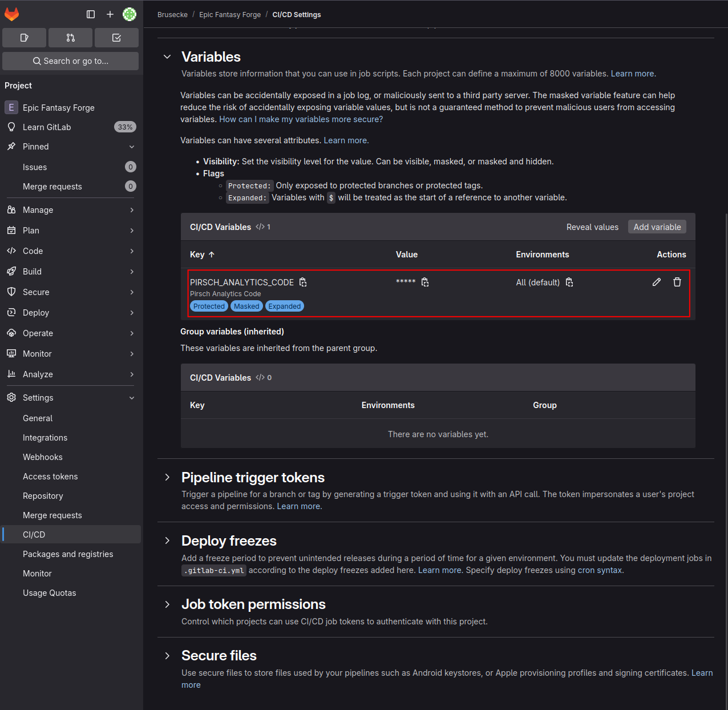
Task: Click the Add variable button
Action: (657, 227)
